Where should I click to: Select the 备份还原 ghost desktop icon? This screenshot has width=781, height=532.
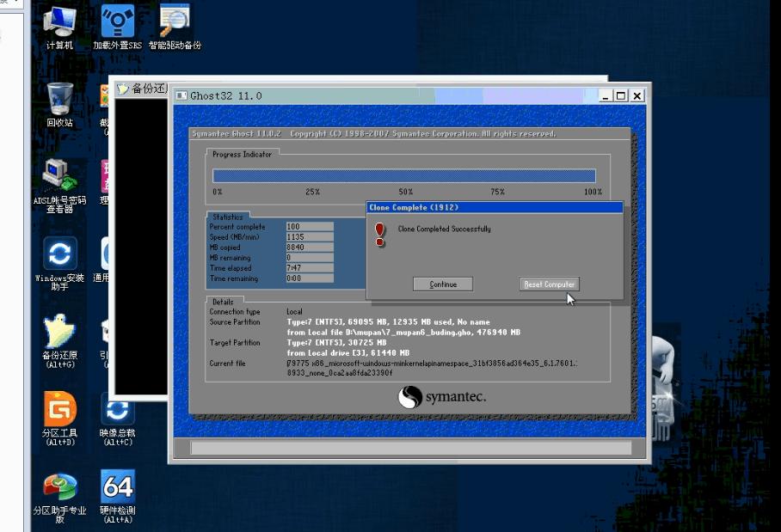pos(59,331)
